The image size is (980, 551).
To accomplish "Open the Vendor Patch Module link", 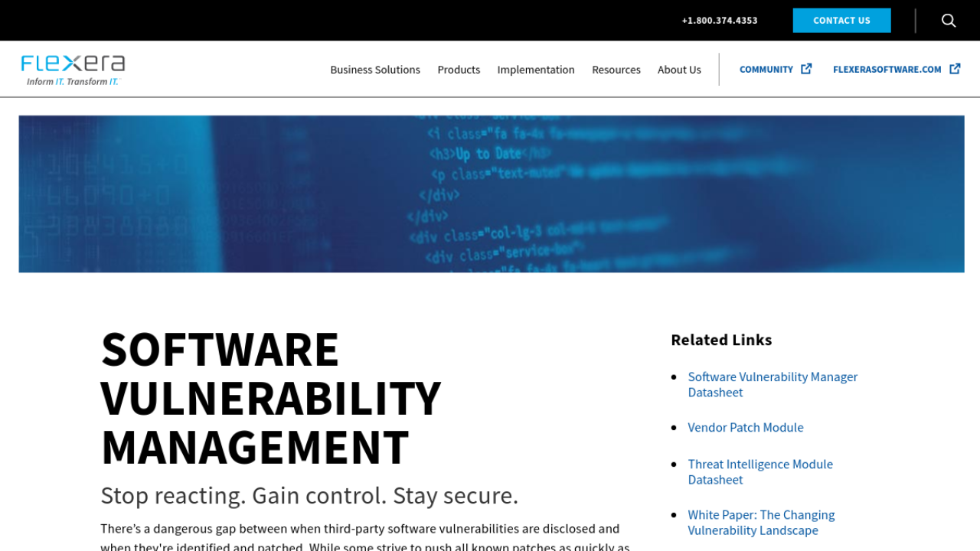I will click(746, 428).
